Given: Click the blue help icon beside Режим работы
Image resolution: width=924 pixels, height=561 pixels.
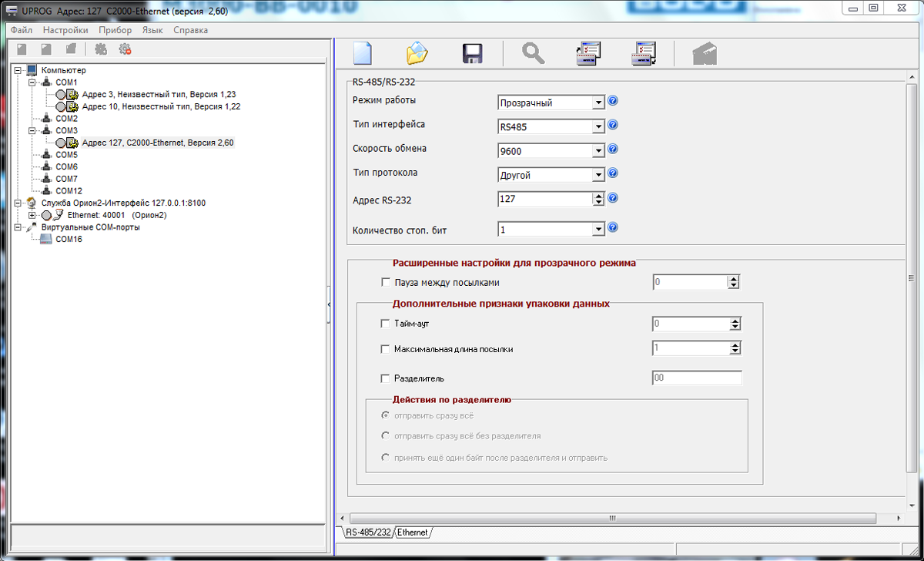Looking at the screenshot, I should pyautogui.click(x=613, y=102).
